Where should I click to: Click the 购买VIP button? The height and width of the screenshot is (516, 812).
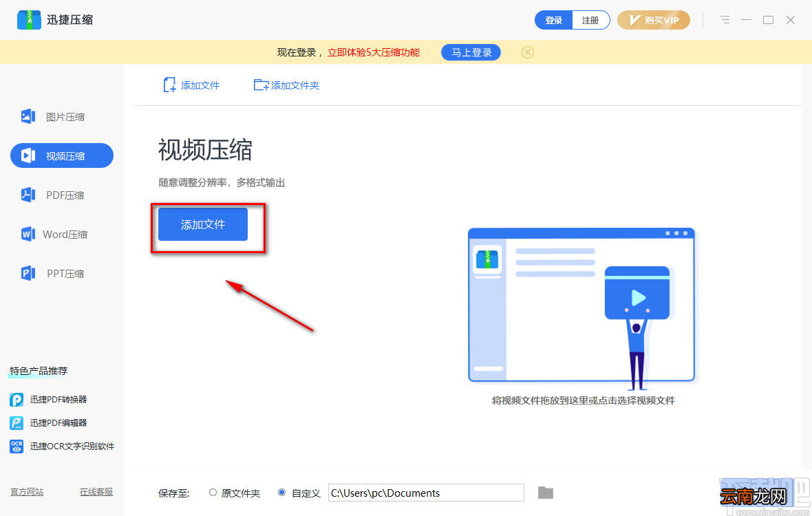(654, 20)
